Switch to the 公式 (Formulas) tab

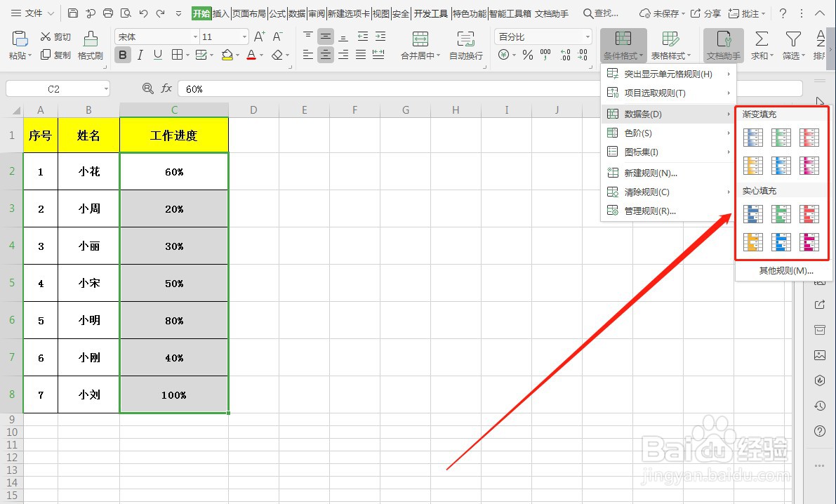tap(277, 13)
